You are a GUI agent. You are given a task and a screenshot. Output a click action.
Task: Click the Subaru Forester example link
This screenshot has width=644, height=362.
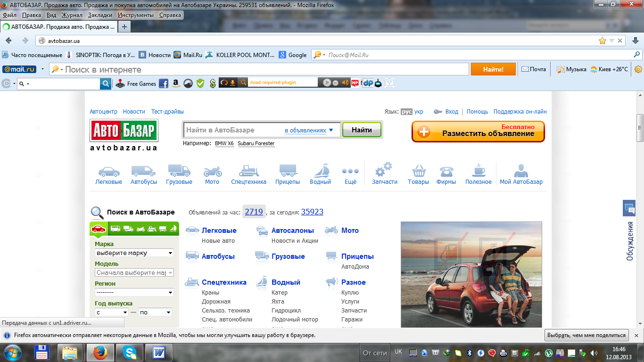(x=256, y=143)
